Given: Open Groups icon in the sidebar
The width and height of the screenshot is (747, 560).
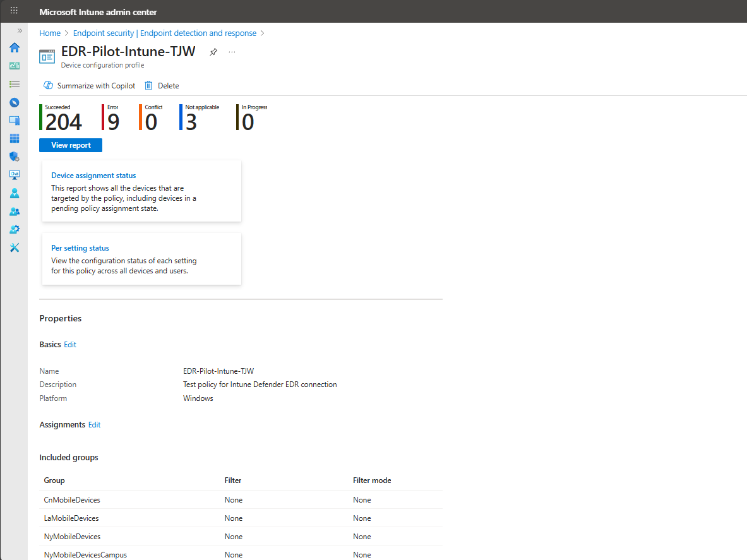Looking at the screenshot, I should pos(15,211).
